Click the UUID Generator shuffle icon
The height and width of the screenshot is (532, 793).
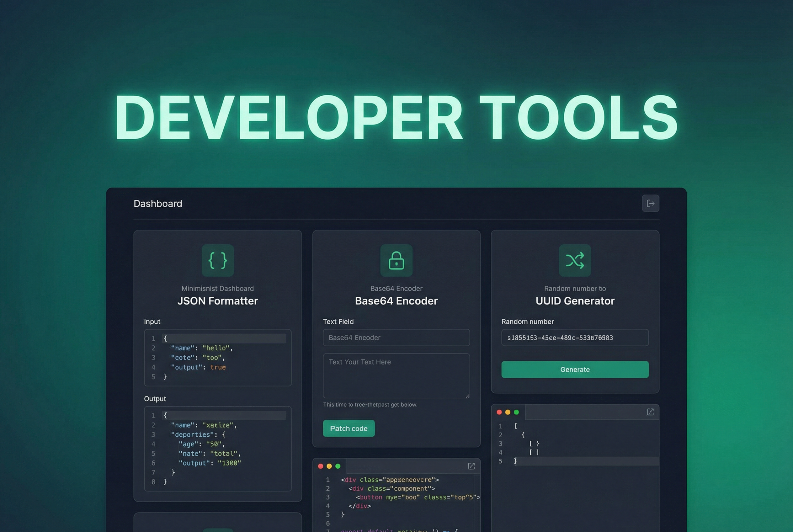[x=575, y=260]
